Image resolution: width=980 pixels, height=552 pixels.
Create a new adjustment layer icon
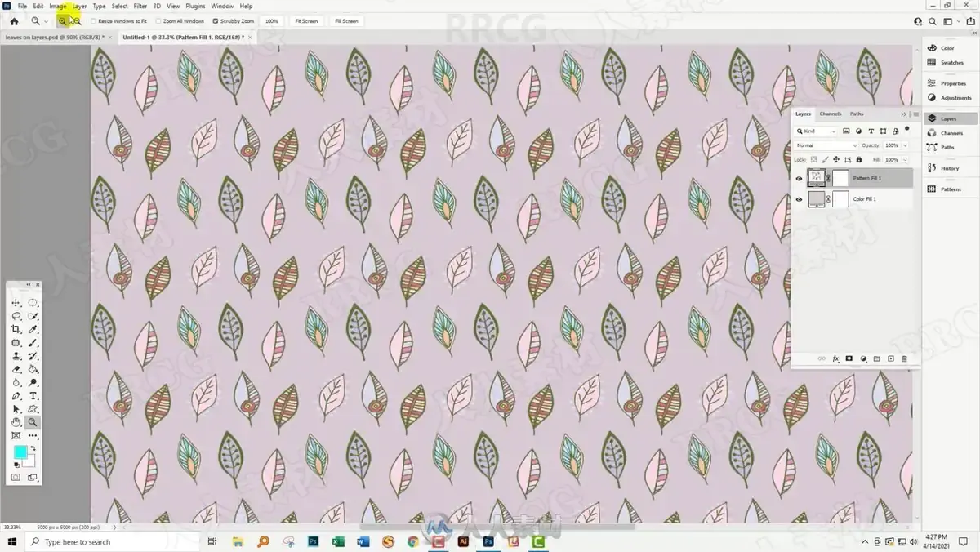pyautogui.click(x=863, y=358)
